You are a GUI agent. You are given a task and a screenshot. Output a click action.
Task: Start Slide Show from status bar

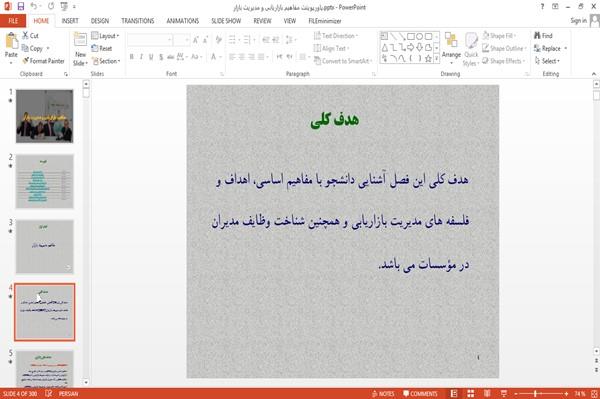click(x=504, y=393)
